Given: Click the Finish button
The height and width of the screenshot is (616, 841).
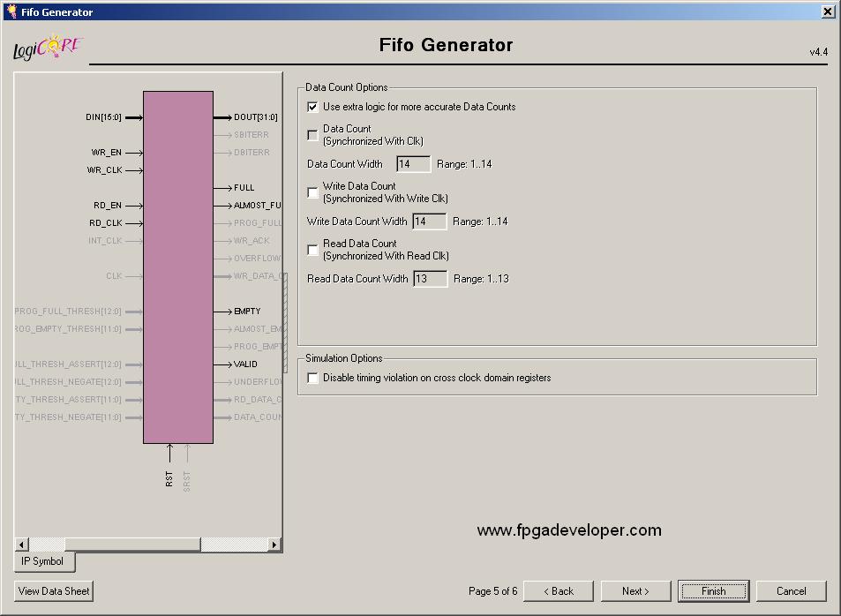Looking at the screenshot, I should pyautogui.click(x=713, y=590).
